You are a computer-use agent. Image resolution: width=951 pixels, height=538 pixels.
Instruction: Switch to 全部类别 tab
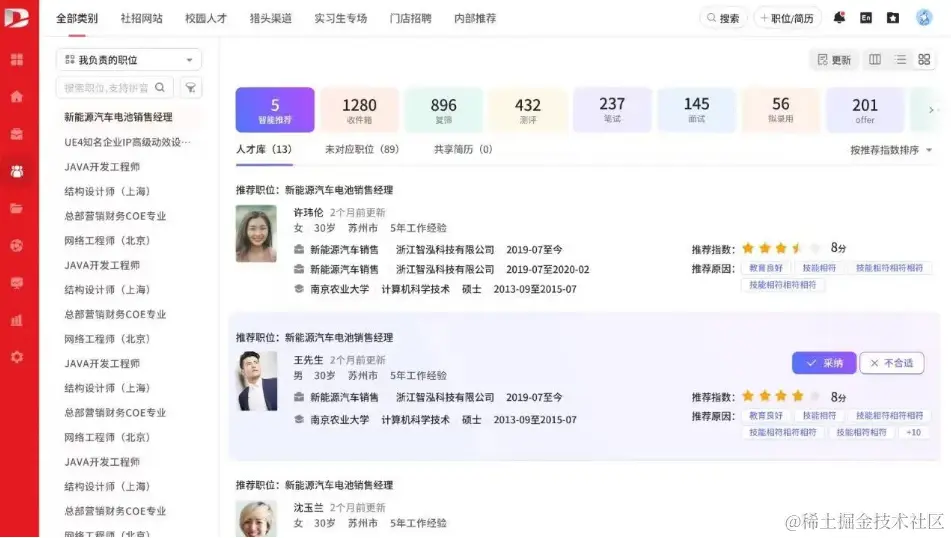[77, 18]
